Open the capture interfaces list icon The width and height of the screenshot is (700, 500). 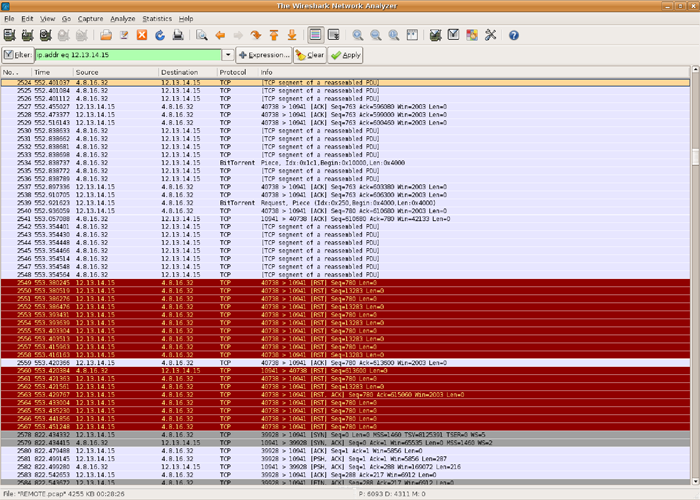[x=10, y=35]
